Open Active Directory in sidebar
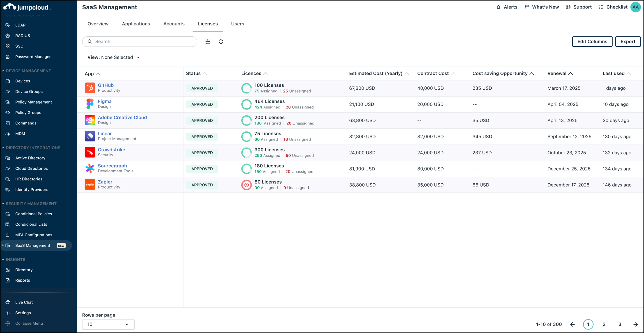644x333 pixels. (30, 158)
